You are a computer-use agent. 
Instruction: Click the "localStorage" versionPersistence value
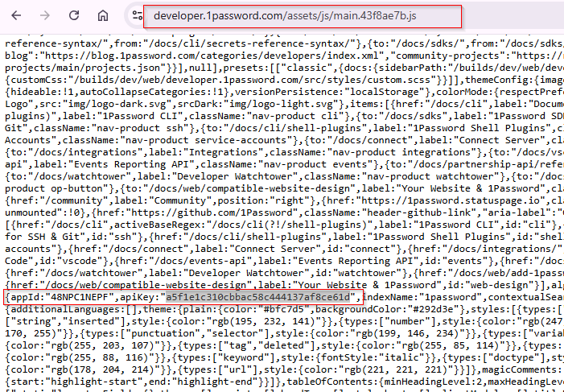(393, 92)
